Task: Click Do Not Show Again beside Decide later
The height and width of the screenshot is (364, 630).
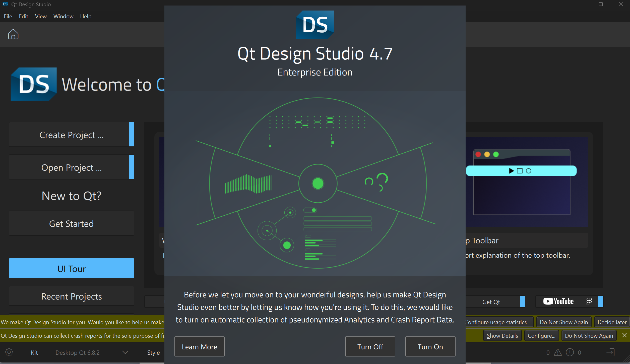Action: pyautogui.click(x=564, y=322)
